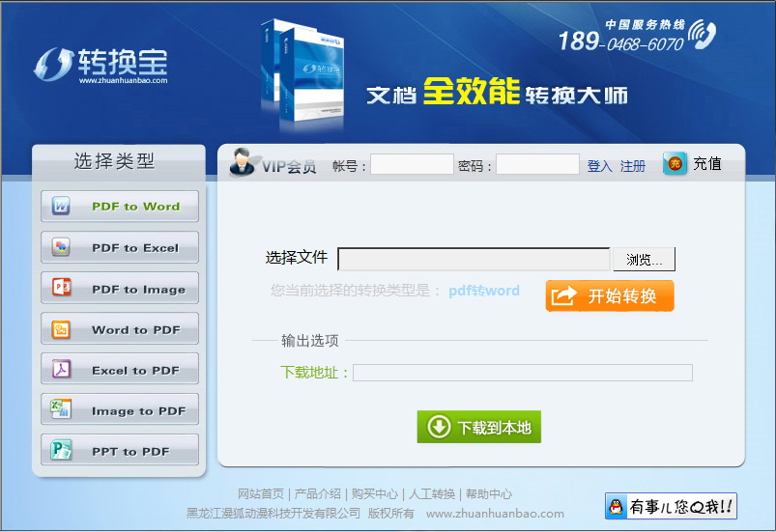This screenshot has height=532, width=776.
Task: Focus the 帐号 account input field
Action: 412,164
